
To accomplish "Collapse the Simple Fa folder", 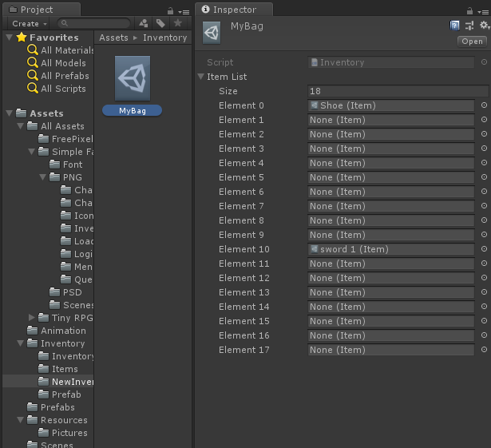I will click(32, 152).
